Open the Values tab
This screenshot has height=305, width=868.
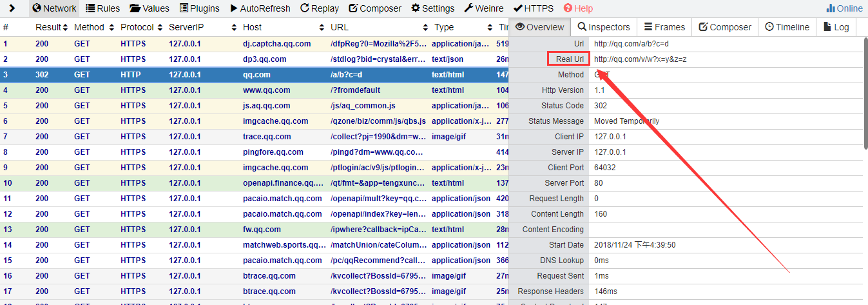click(149, 8)
